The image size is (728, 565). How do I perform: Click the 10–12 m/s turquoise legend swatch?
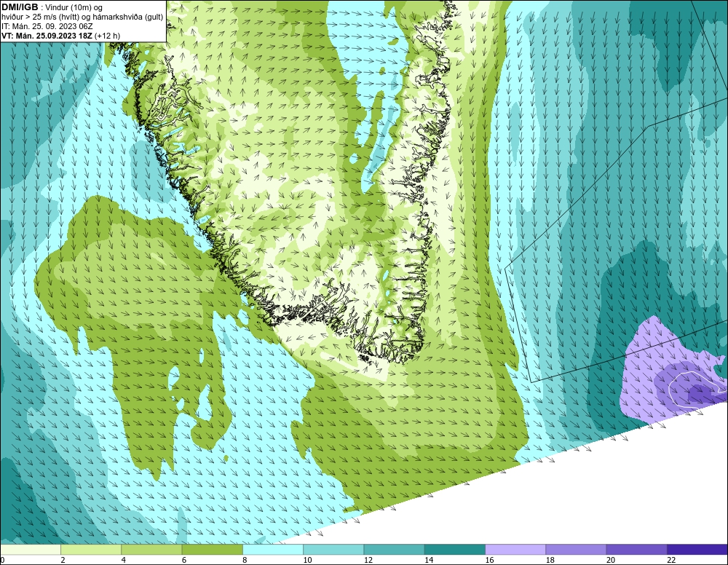(334, 550)
